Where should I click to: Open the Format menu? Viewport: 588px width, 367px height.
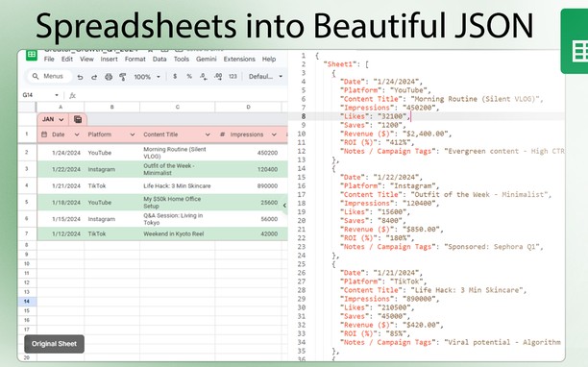[135, 59]
